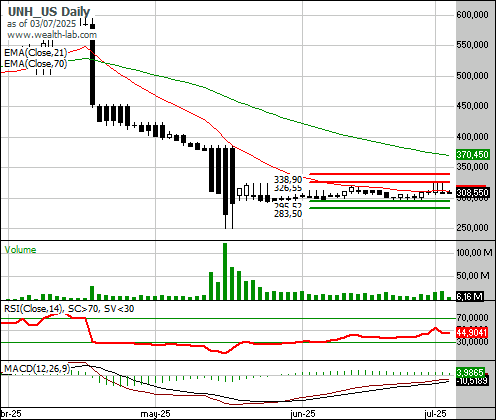This screenshot has height=420, width=496.
Task: Select the 'as of 03/07/2025' date text
Action: 41,24
